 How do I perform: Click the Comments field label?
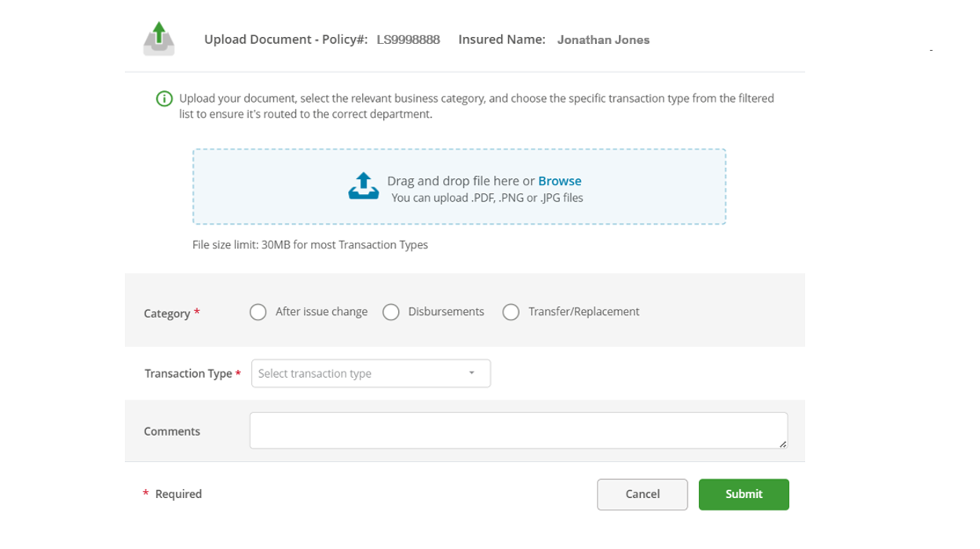click(172, 431)
